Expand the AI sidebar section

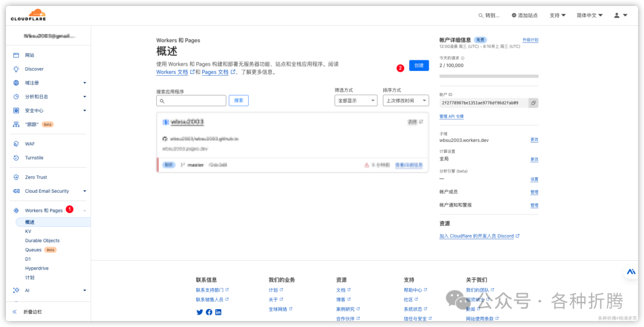click(x=85, y=291)
